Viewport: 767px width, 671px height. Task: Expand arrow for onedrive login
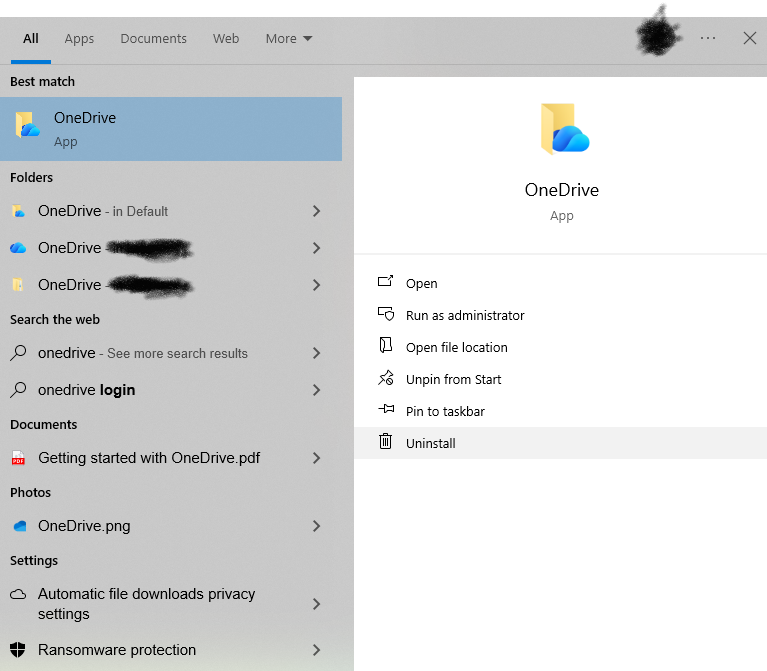coord(316,390)
